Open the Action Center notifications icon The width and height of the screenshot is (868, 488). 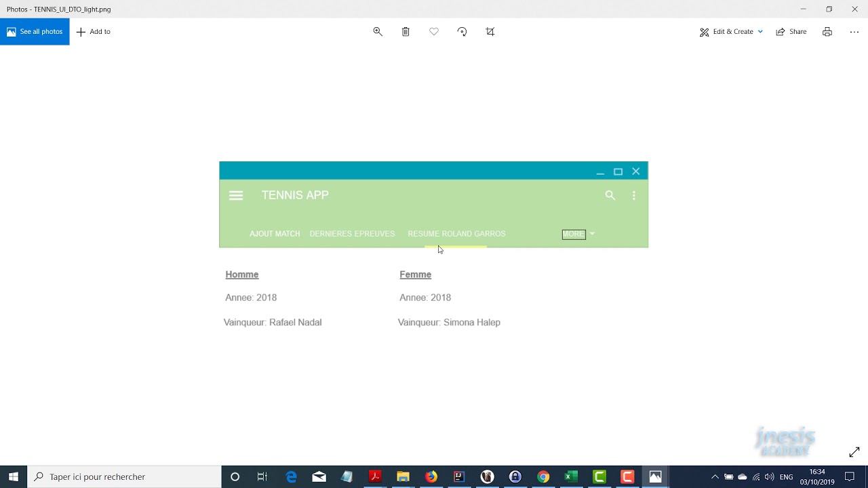(x=850, y=477)
